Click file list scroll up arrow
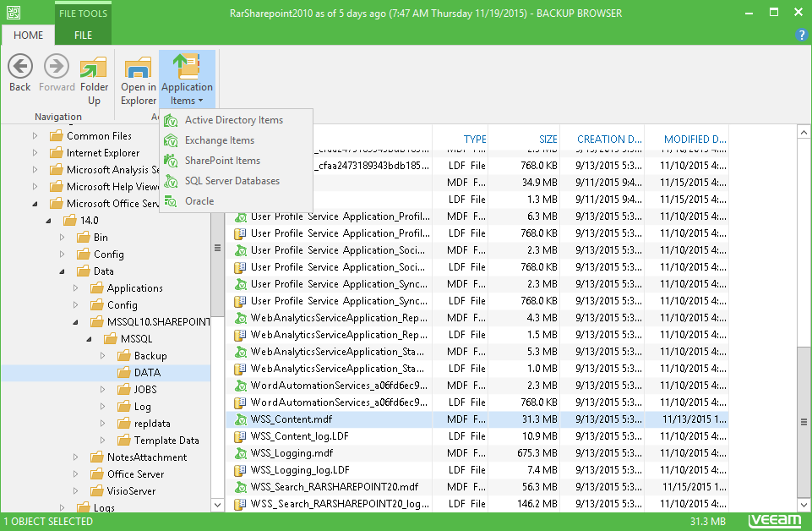 pyautogui.click(x=804, y=133)
